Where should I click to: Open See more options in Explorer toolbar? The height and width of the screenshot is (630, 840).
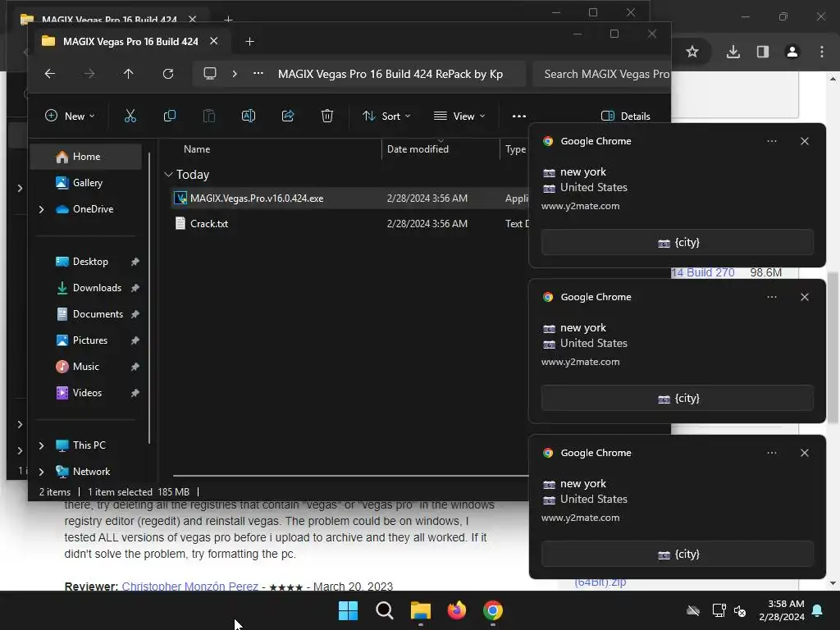[519, 116]
